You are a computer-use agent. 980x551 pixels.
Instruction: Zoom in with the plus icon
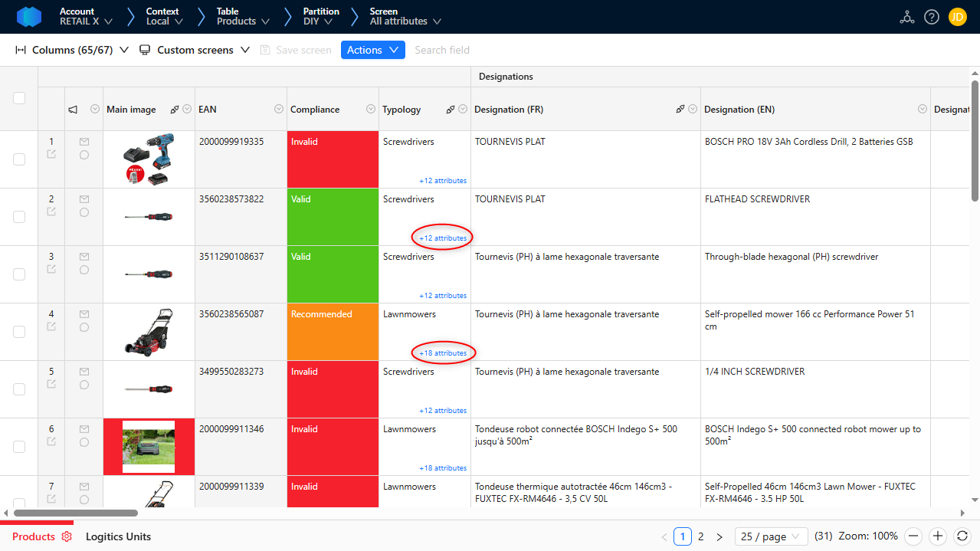coord(938,536)
